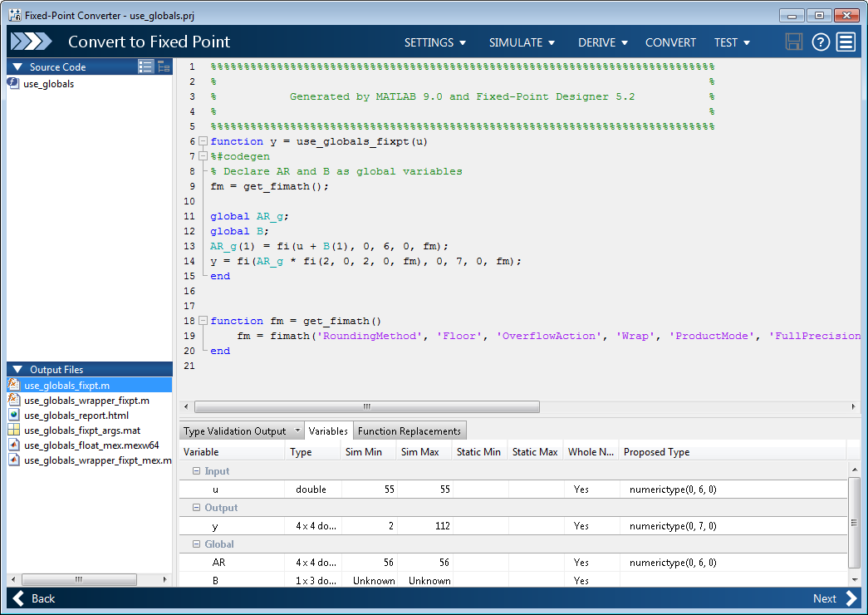Open use_globals_report.html output file
Viewport: 868px width, 615px height.
[x=76, y=415]
